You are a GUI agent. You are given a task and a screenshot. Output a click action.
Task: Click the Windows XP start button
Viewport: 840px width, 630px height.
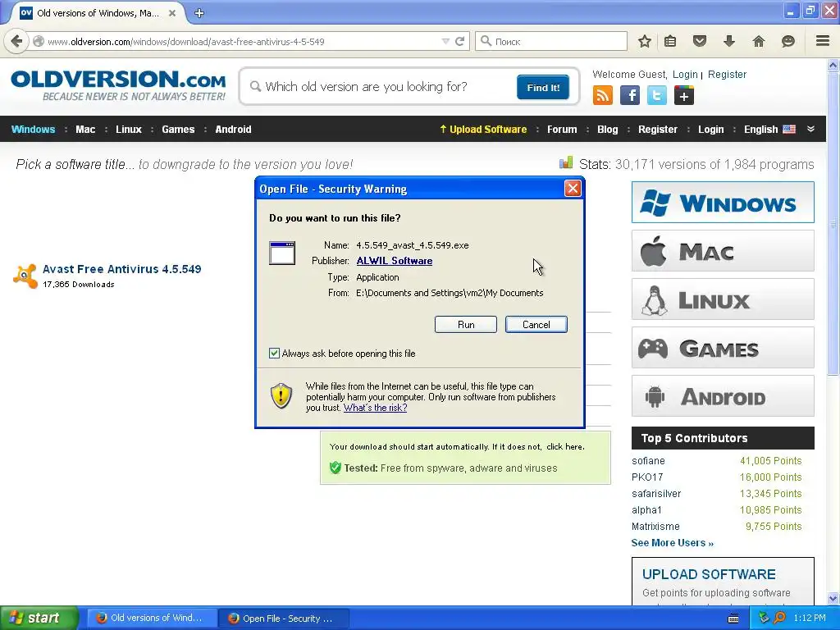tap(39, 618)
